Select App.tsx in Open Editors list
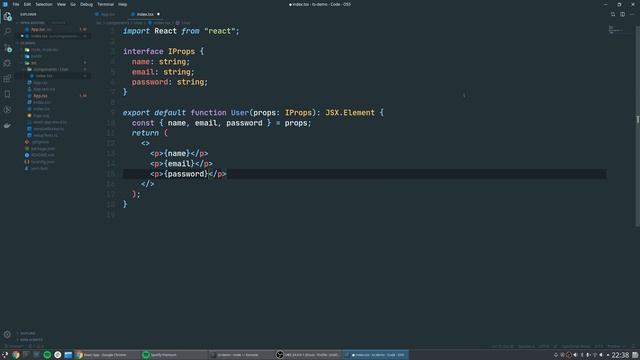Image resolution: width=640 pixels, height=360 pixels. click(53, 29)
